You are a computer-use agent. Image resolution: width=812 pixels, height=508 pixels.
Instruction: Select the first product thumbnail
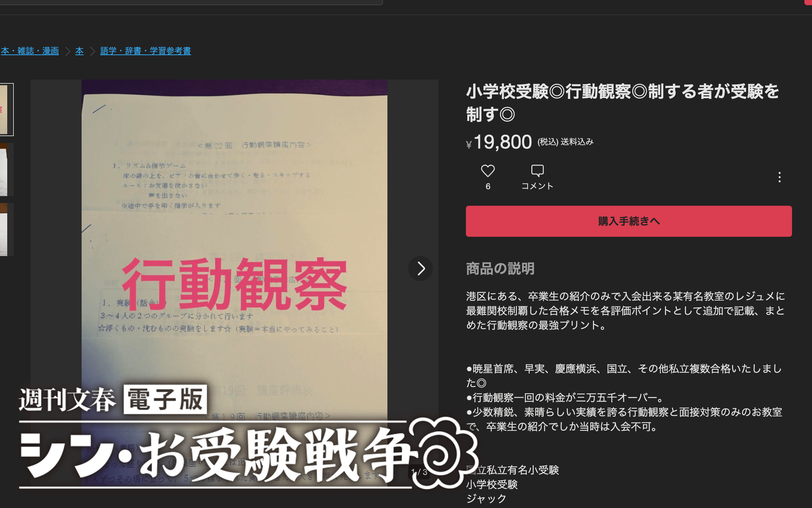[x=6, y=110]
